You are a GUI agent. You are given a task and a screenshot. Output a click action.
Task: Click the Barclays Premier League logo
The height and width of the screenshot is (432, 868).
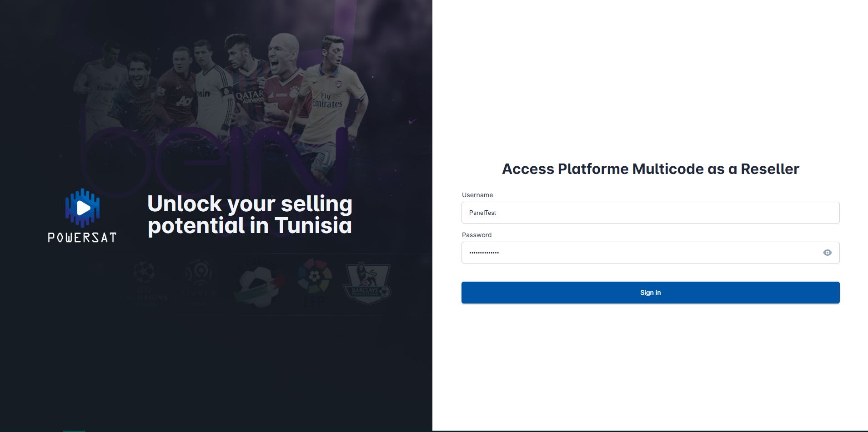tap(366, 282)
